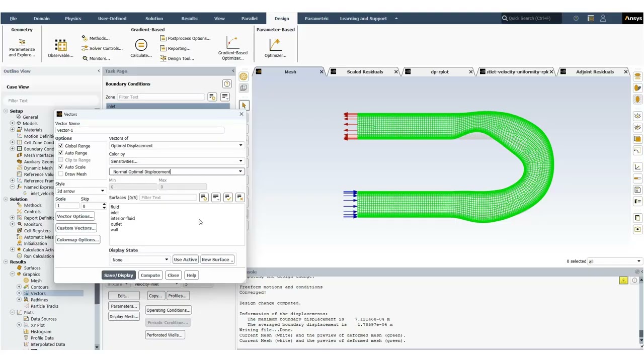The height and width of the screenshot is (362, 644).
Task: Expand Monitors in outline tree
Action: point(13,224)
